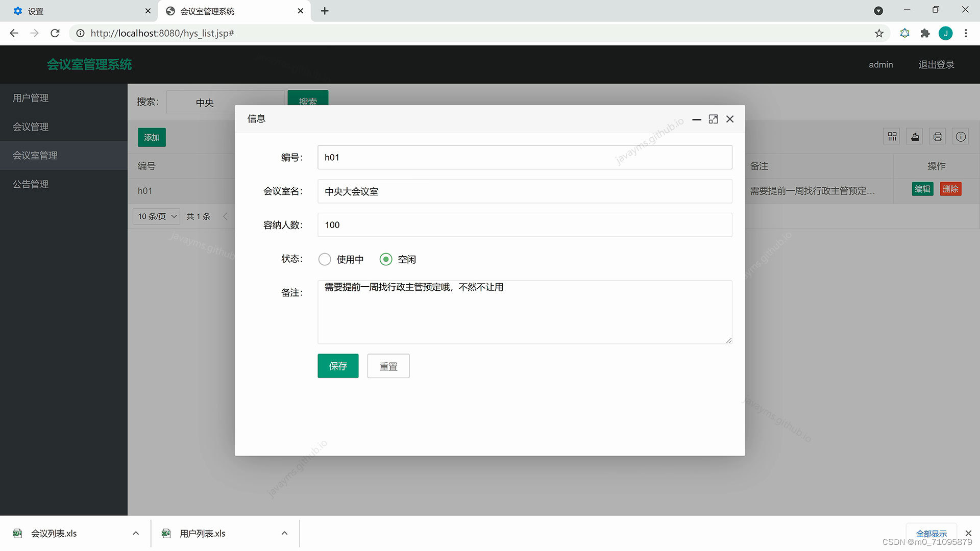Maximize the 信息 dialog

pyautogui.click(x=713, y=119)
